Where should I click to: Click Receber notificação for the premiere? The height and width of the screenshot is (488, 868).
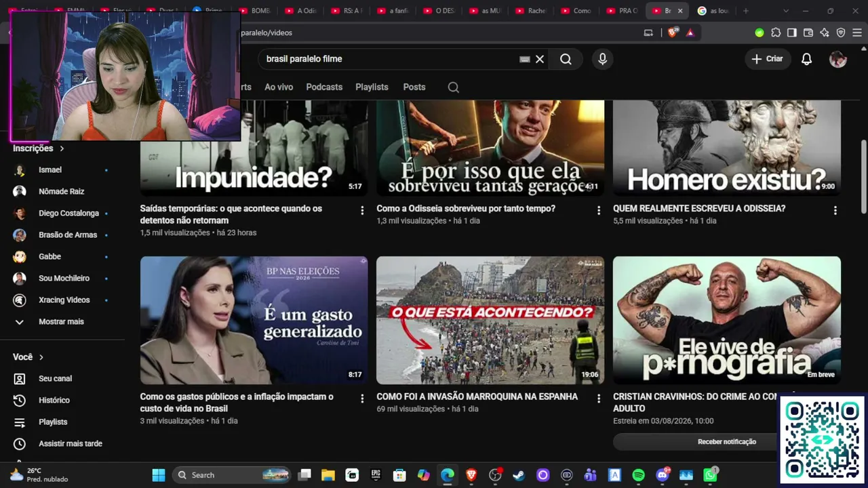tap(727, 442)
